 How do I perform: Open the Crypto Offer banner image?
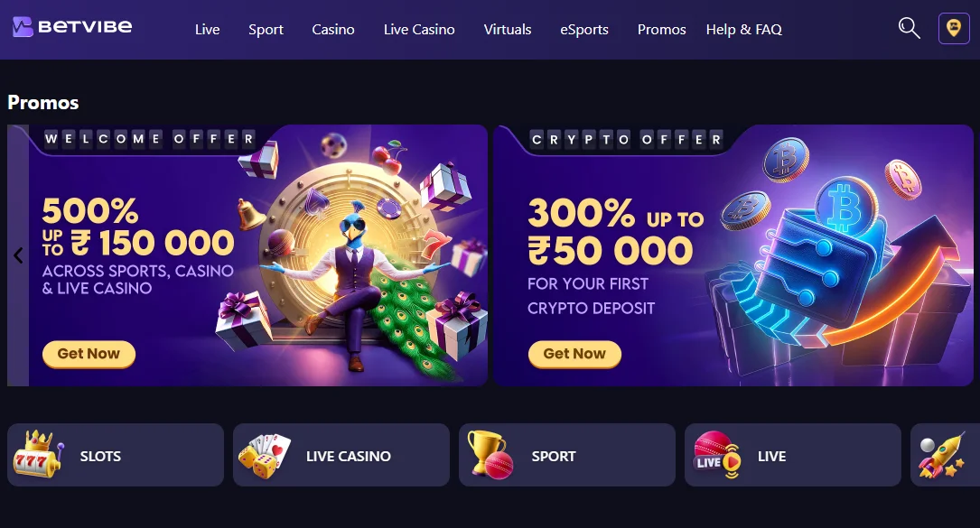(733, 255)
